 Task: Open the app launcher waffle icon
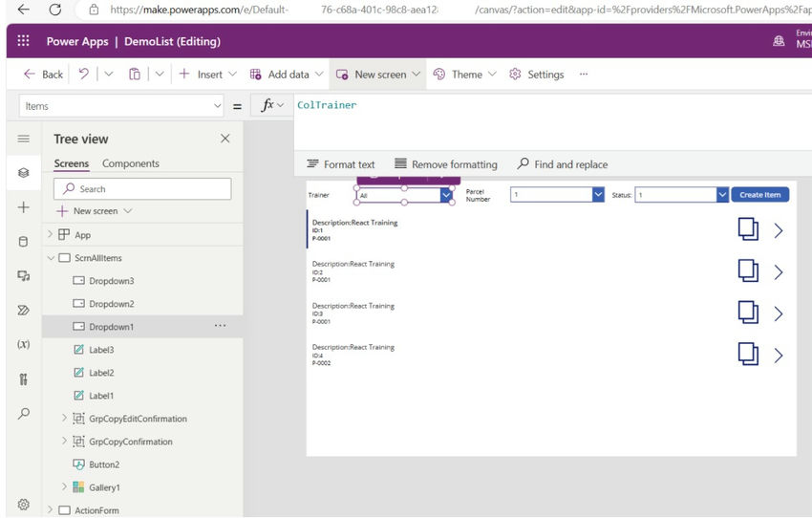click(x=23, y=41)
